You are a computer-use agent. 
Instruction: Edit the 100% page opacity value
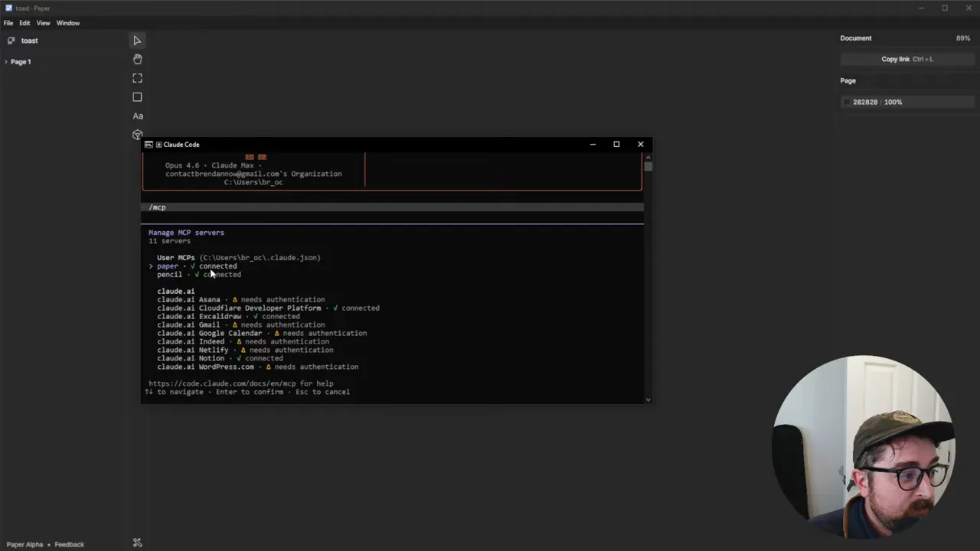pyautogui.click(x=893, y=102)
